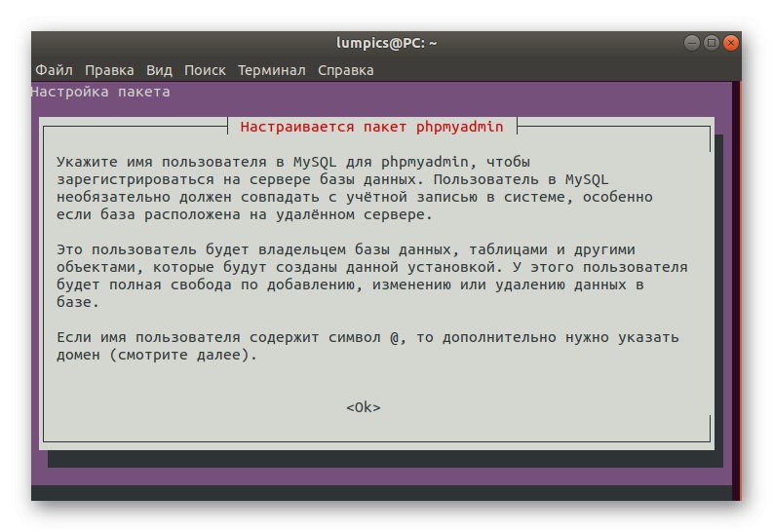Click the line starting 'объектами, которые будут созданы'

click(371, 267)
